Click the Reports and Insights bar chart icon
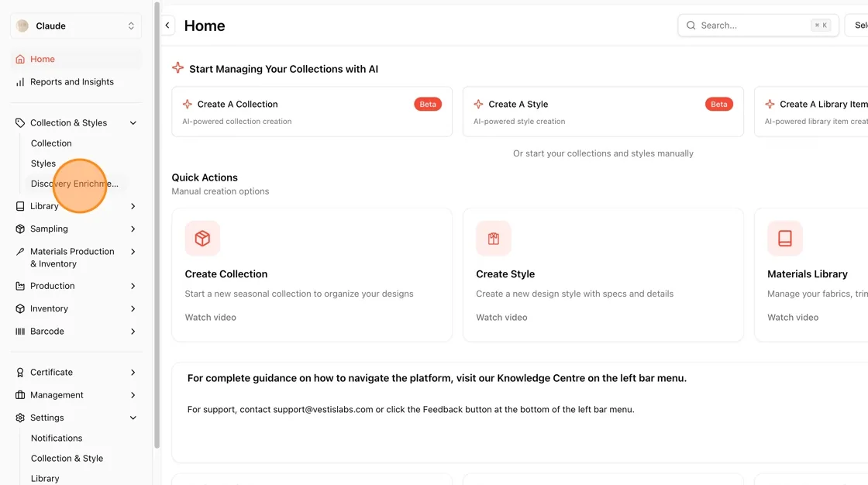The height and width of the screenshot is (485, 868). coord(20,82)
